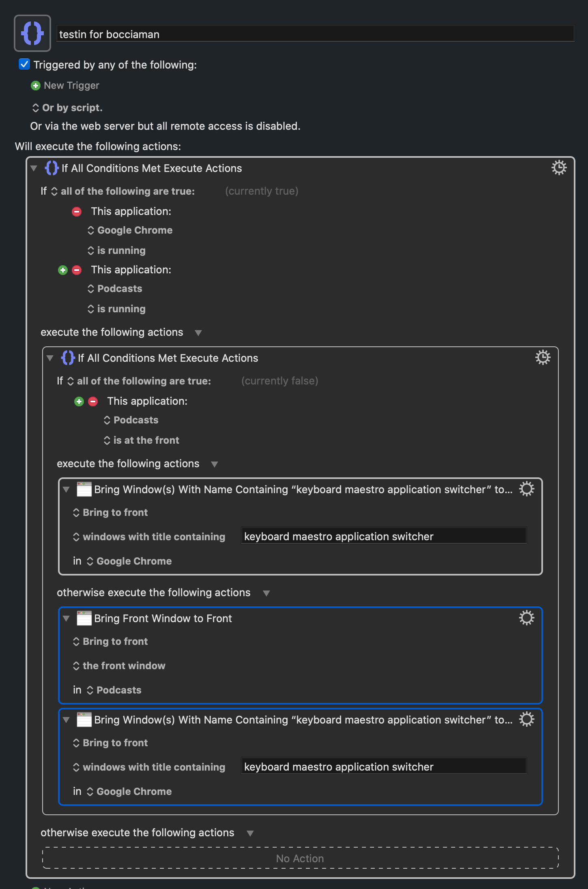Click the braces icon of the nested If action
The image size is (588, 889).
point(68,358)
